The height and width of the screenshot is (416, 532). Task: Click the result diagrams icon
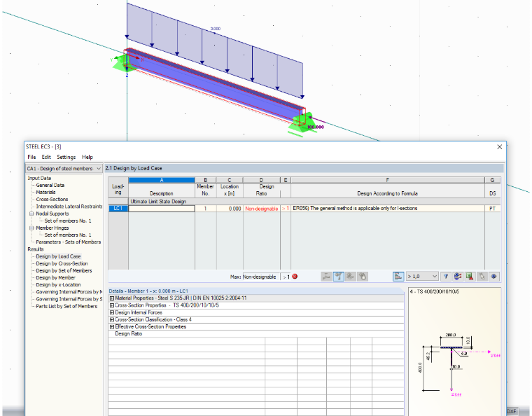[458, 277]
